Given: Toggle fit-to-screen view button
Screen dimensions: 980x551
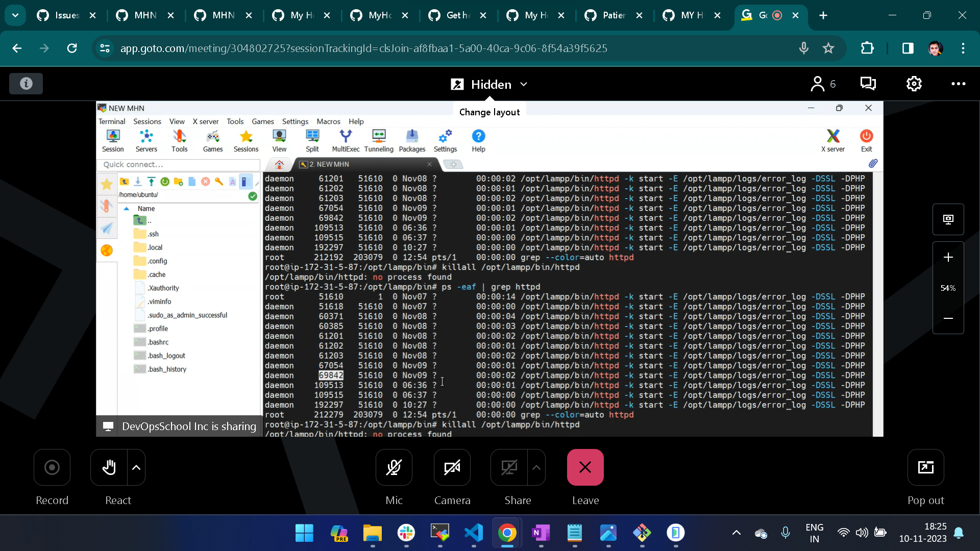Looking at the screenshot, I should 948,219.
